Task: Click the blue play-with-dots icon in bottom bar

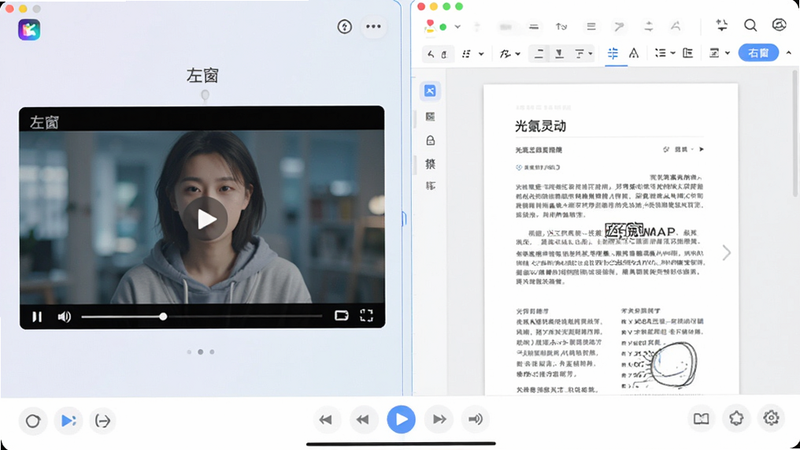Action: (x=68, y=421)
